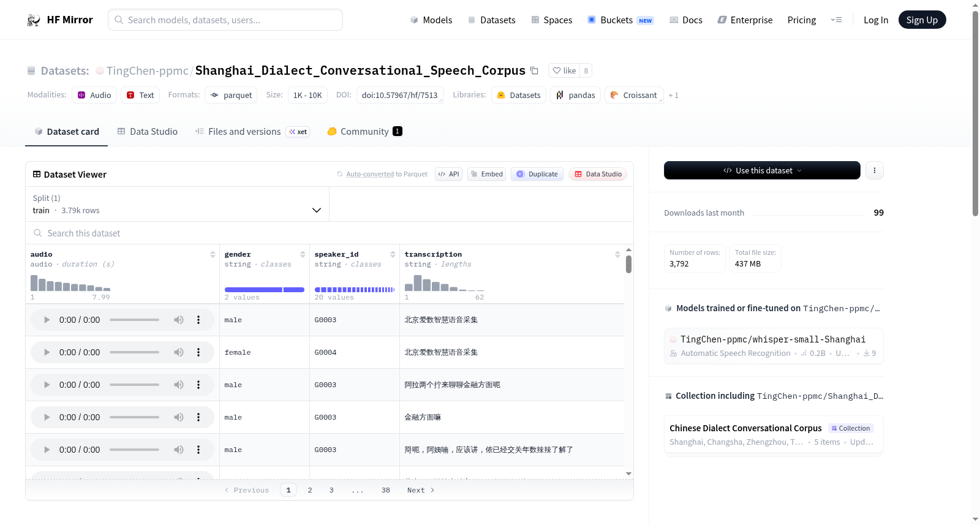This screenshot has width=980, height=525.
Task: Click the Sign Up button
Action: point(922,20)
